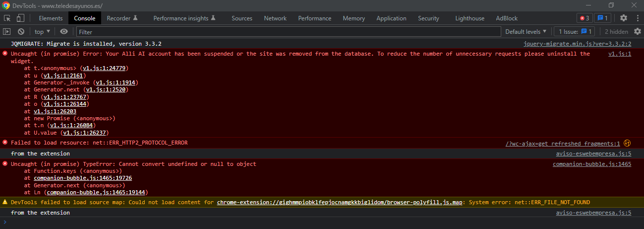Follow the v1.js:1:2520 stack trace link

(106, 90)
